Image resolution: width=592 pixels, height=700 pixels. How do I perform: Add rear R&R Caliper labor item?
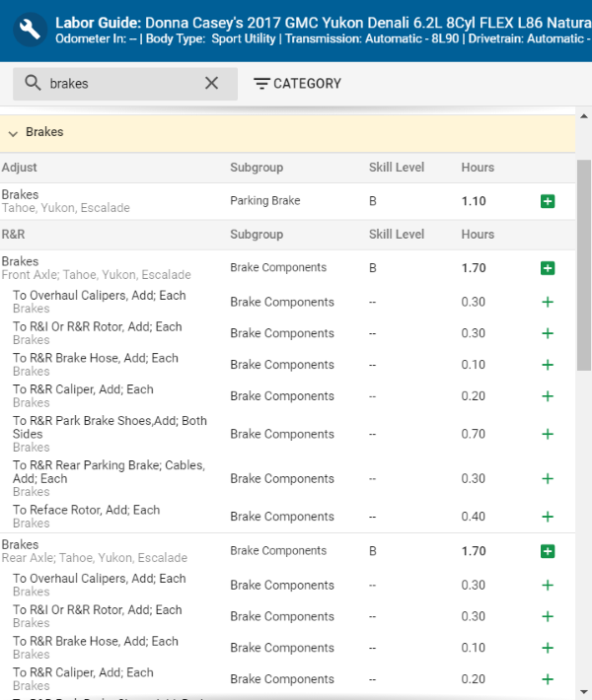(x=548, y=679)
